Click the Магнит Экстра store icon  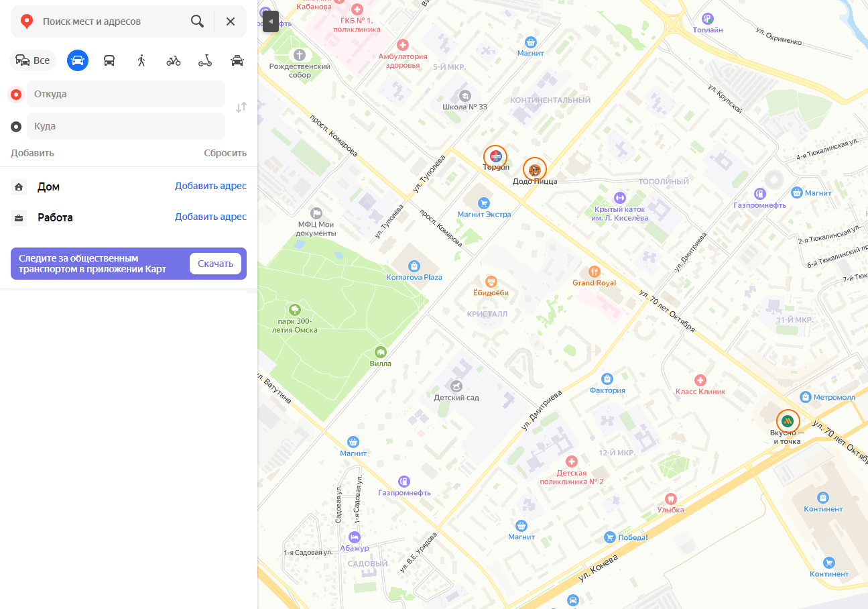coord(484,203)
